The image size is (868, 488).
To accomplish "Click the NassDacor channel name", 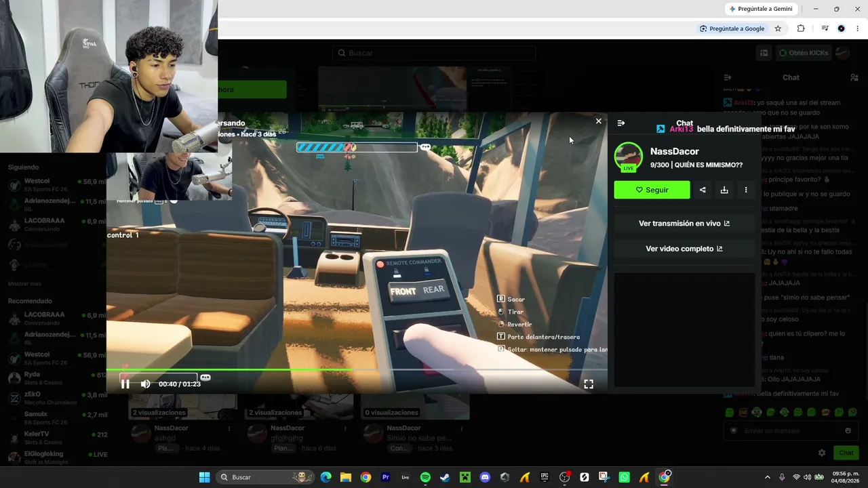I will click(674, 151).
